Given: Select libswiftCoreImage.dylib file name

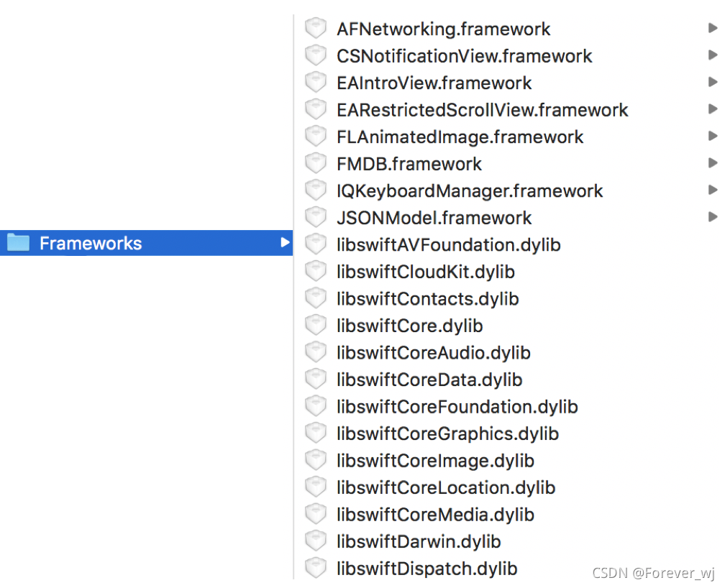Looking at the screenshot, I should 436,461.
